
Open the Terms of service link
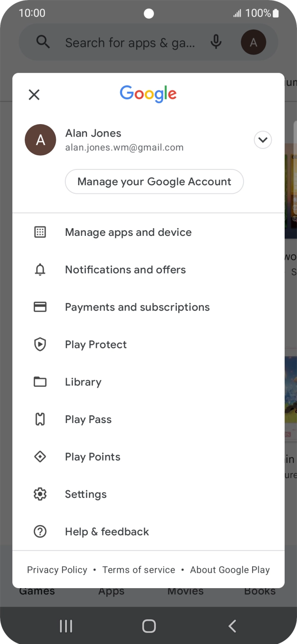coord(139,570)
